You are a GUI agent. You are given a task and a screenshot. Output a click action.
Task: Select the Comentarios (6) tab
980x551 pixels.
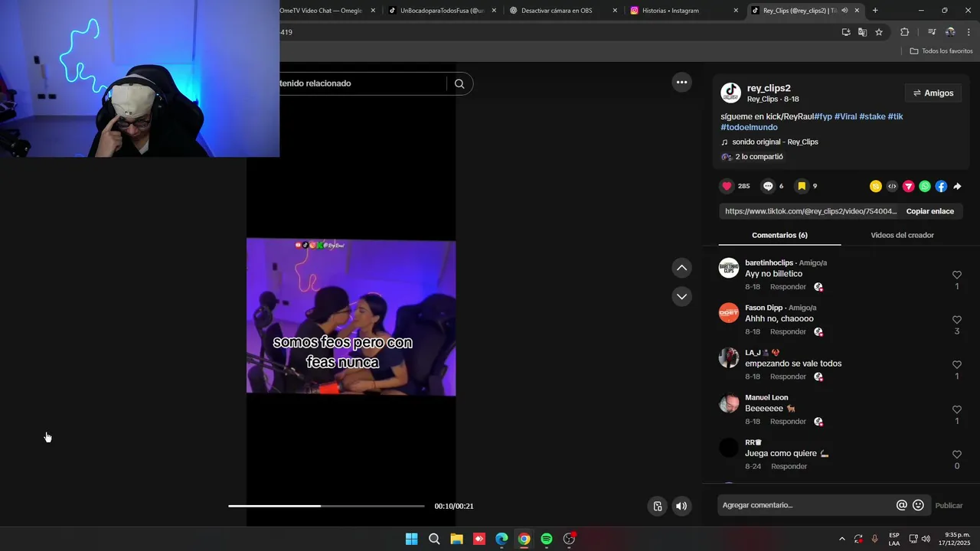click(x=779, y=235)
